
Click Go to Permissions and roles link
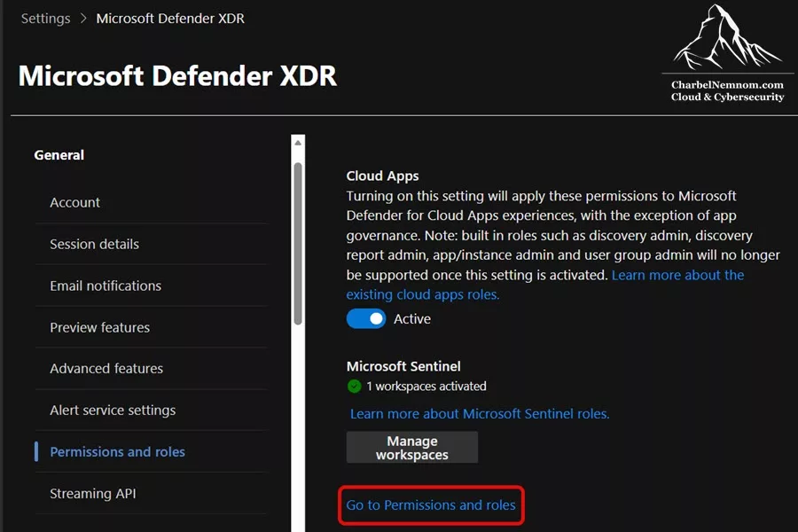click(431, 505)
